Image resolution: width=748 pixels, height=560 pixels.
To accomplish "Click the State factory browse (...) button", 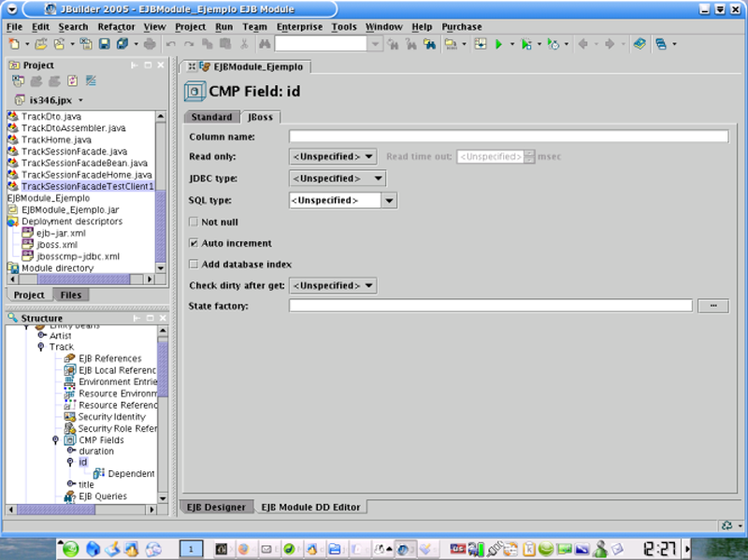I will click(x=712, y=306).
